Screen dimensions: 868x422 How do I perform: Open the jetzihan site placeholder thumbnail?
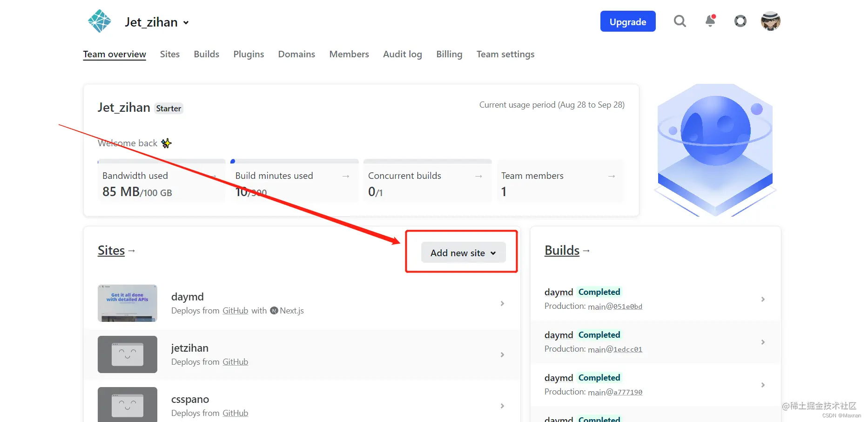[x=128, y=354]
